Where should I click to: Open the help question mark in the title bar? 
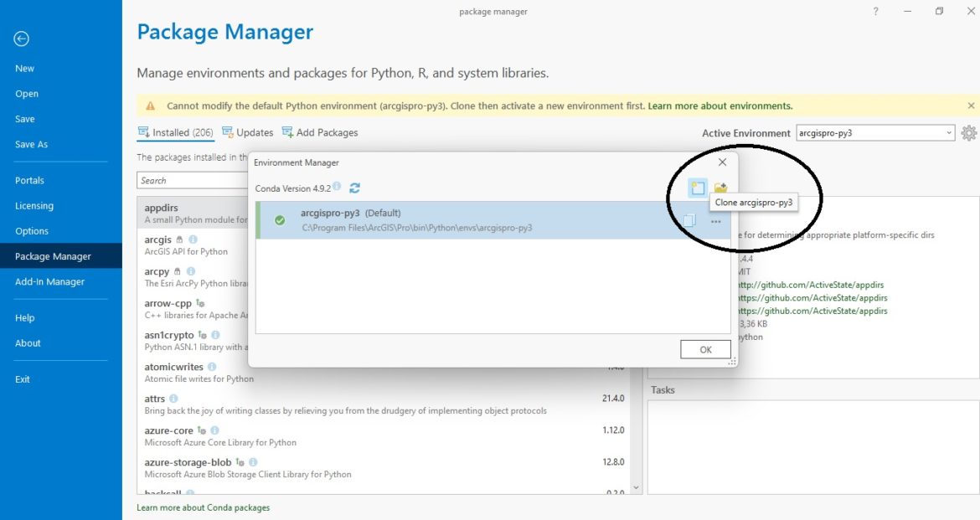tap(875, 11)
